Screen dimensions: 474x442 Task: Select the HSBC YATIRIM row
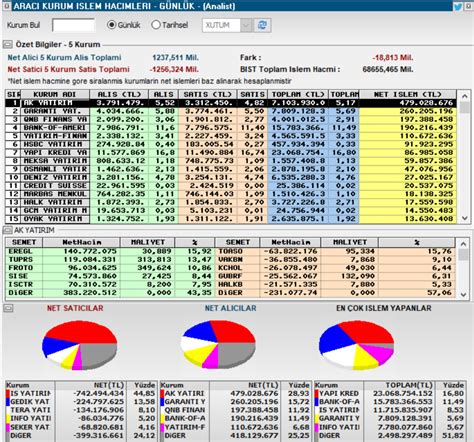tap(231, 144)
